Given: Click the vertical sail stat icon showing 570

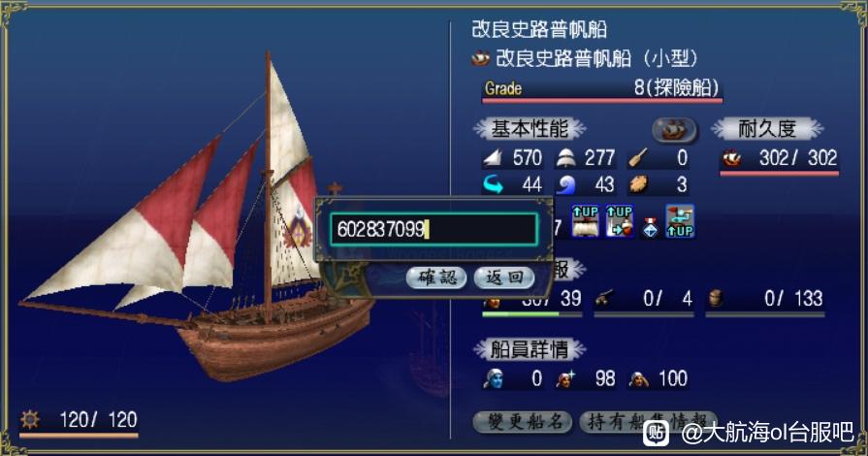Looking at the screenshot, I should coord(492,159).
